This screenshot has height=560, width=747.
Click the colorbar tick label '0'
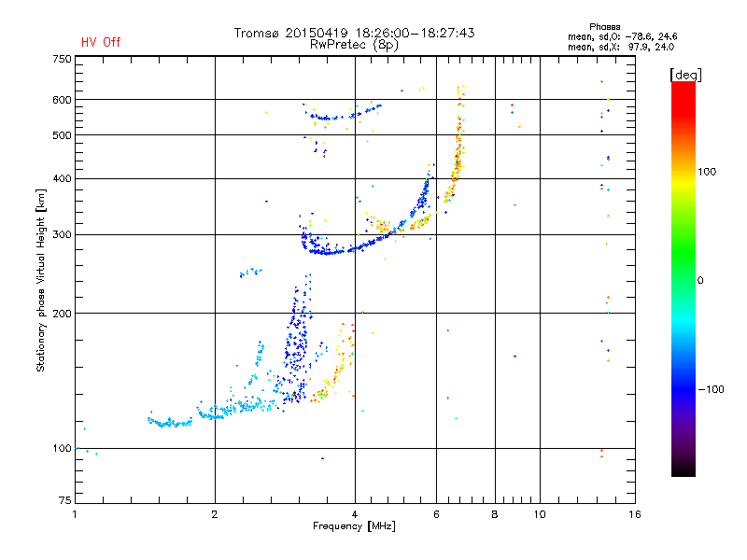coord(700,281)
